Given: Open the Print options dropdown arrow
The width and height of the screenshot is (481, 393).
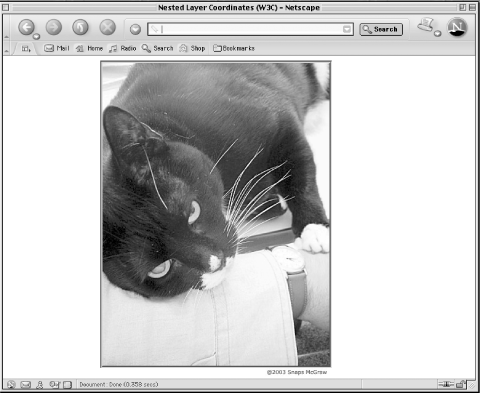Looking at the screenshot, I should tap(438, 33).
